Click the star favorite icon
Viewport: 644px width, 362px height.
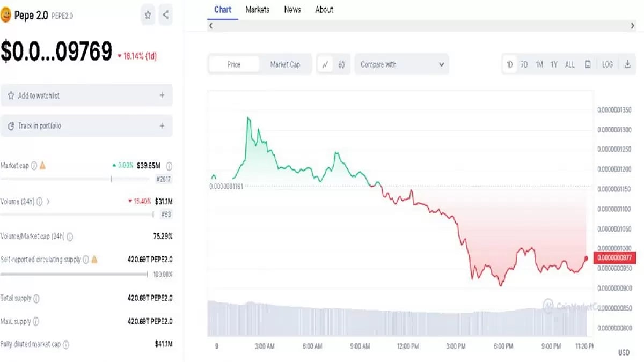coord(148,16)
